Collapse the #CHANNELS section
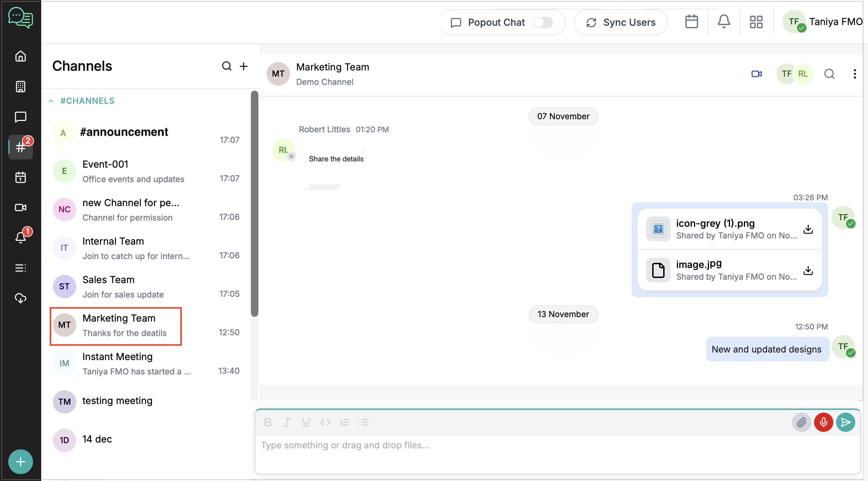This screenshot has height=481, width=868. 51,101
